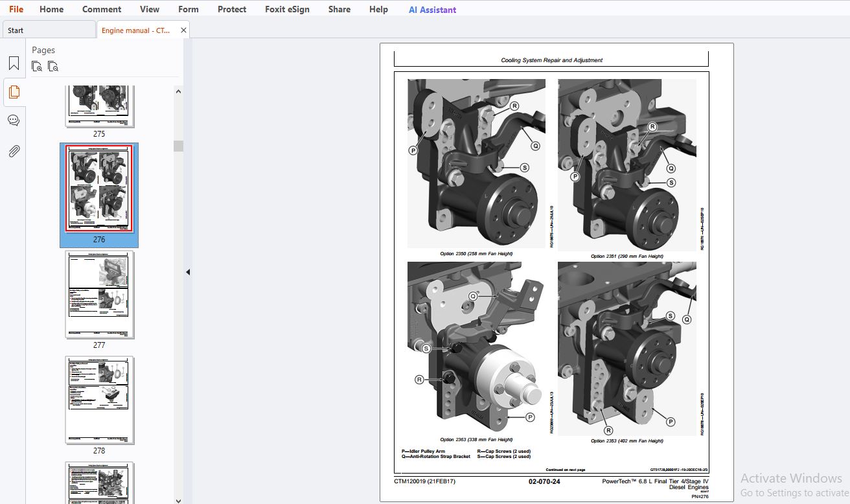Open the View ribbon tab
The width and height of the screenshot is (850, 504).
(150, 9)
